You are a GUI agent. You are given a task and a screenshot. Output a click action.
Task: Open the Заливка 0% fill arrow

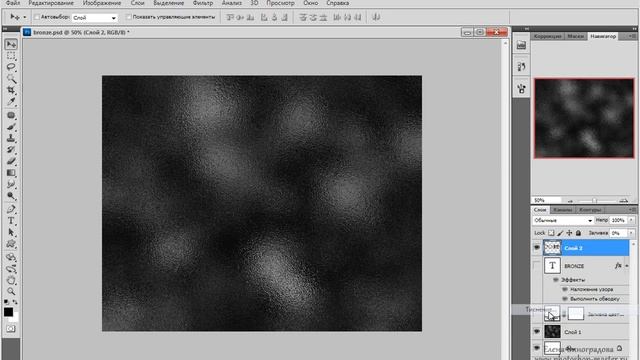[x=631, y=233]
